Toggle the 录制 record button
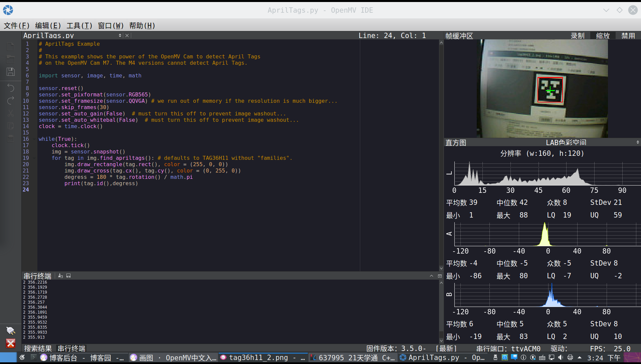This screenshot has height=364, width=641. tap(577, 36)
